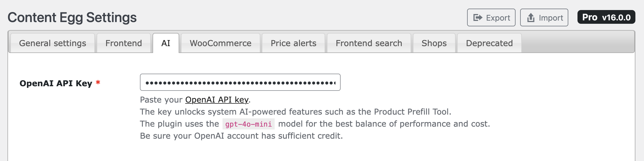Viewport: 644px width, 161px height.
Task: Click the Content Egg Settings heading
Action: click(72, 17)
